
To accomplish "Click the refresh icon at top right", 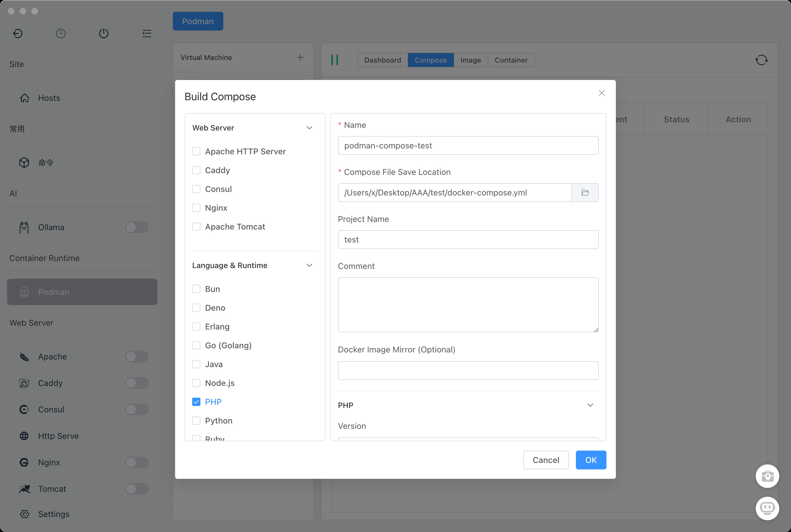I will (761, 60).
